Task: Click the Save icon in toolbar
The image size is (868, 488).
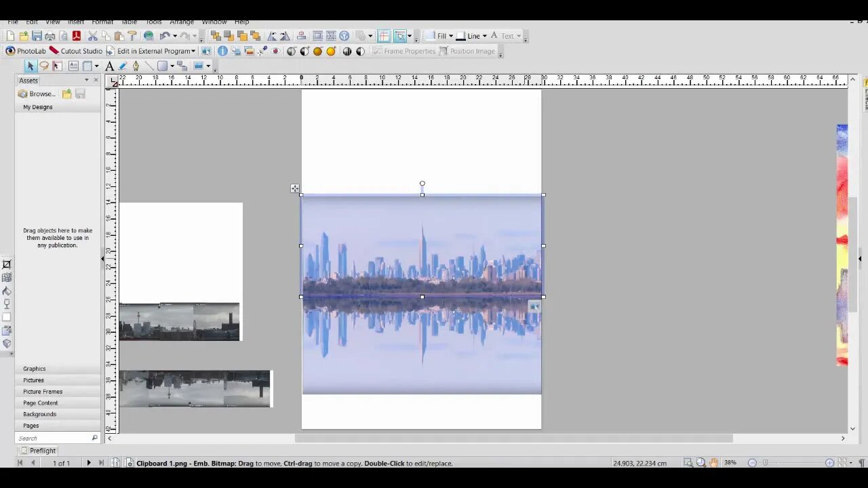Action: [x=37, y=36]
